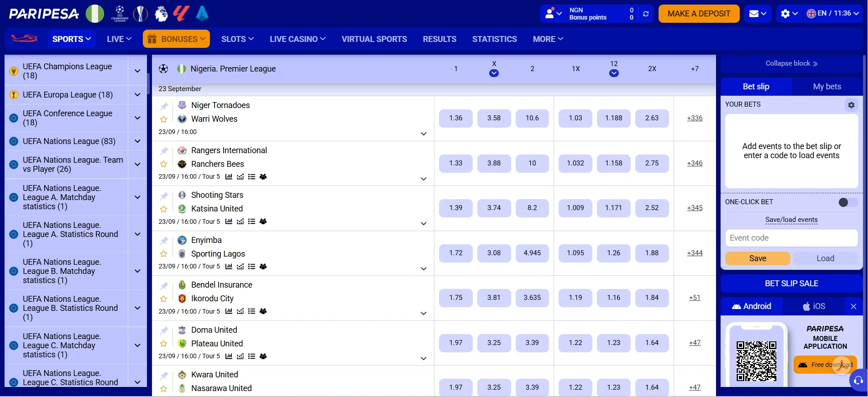
Task: Open trend graph icon for Bendel Insurance match
Action: 240,311
